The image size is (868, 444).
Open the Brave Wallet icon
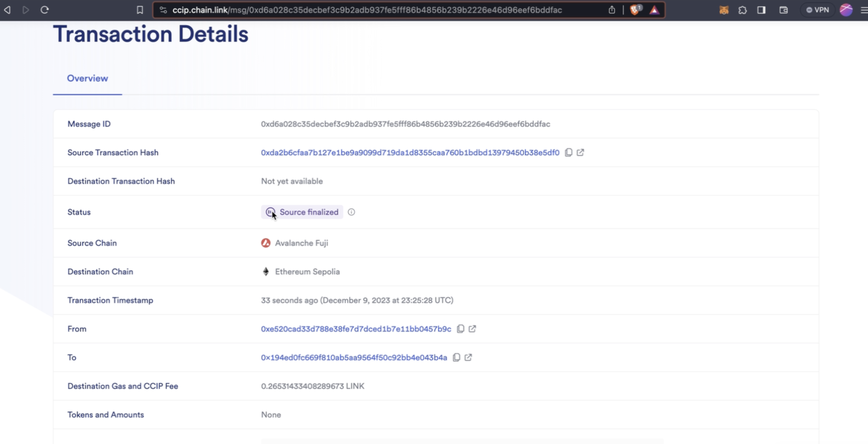[784, 10]
